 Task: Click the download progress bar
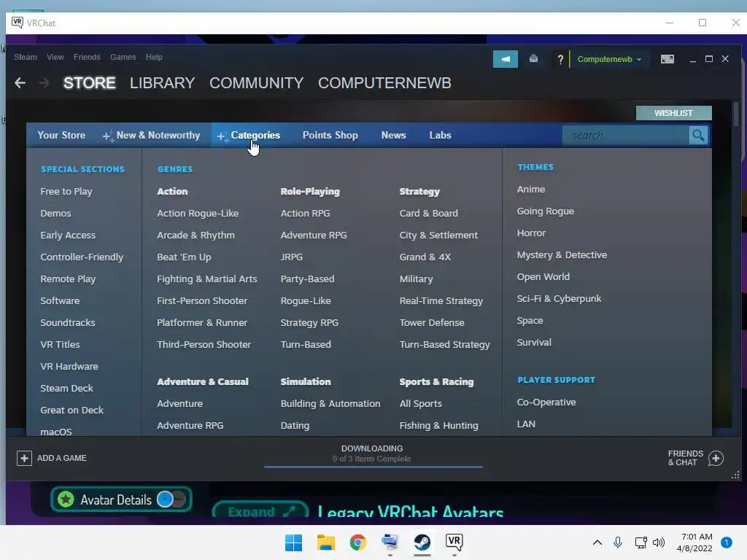tap(373, 467)
